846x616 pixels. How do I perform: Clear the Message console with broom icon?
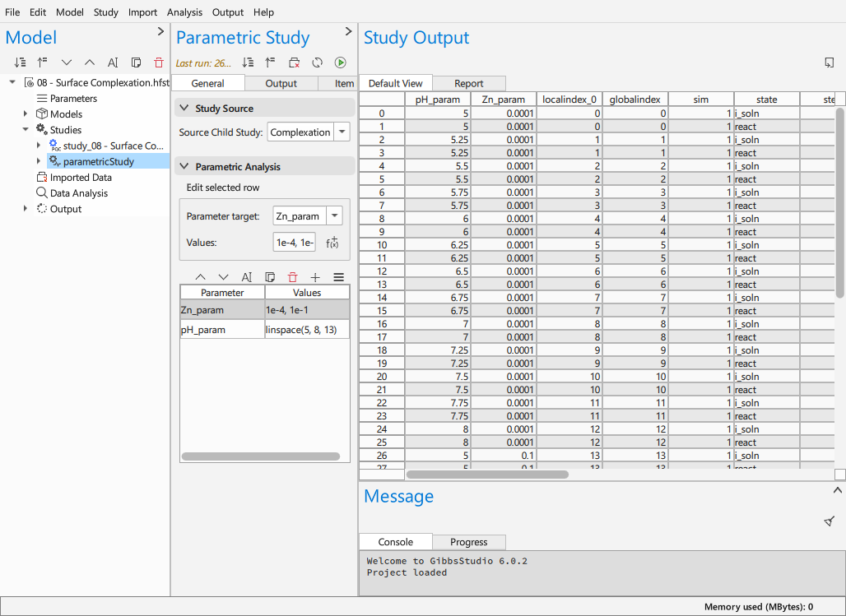[x=830, y=521]
